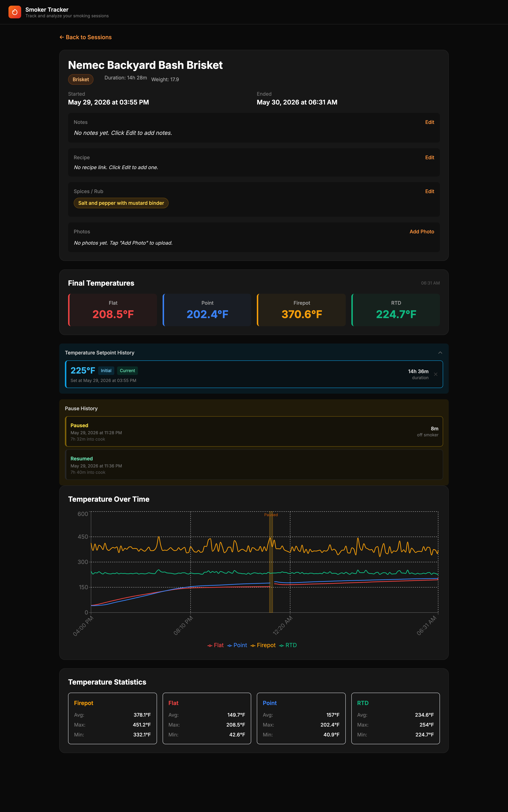
Task: Click the 14h 36m duration value
Action: click(418, 372)
